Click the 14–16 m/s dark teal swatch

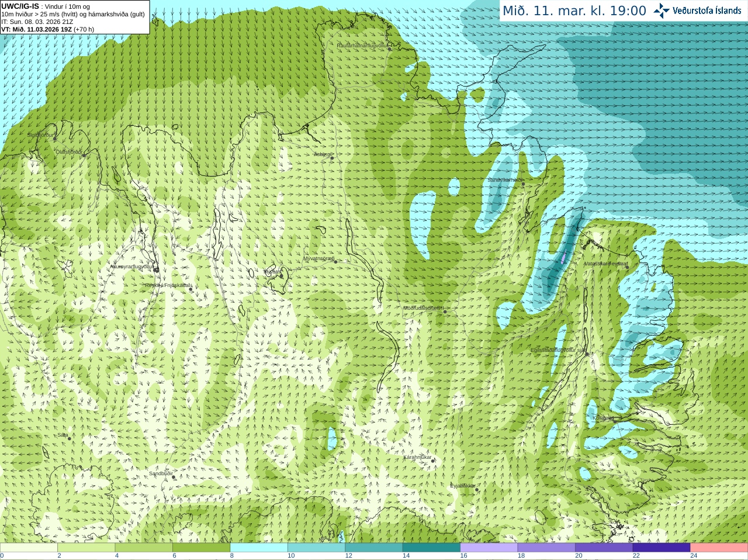coord(431,548)
